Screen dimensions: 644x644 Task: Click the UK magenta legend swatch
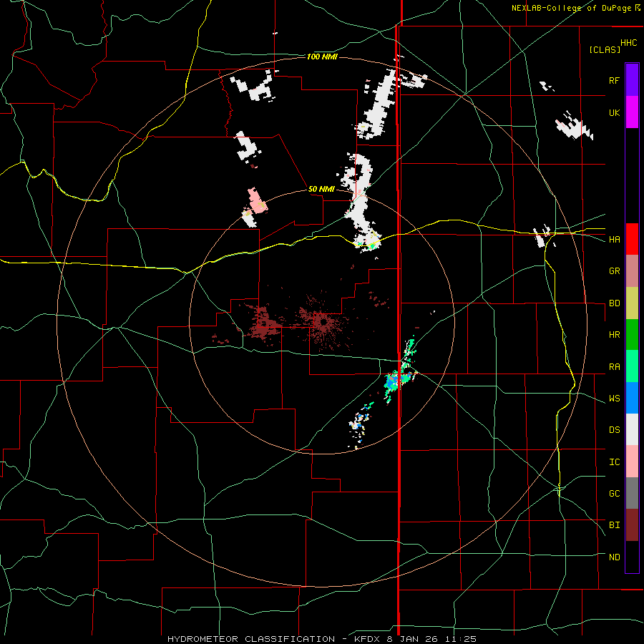coord(632,112)
